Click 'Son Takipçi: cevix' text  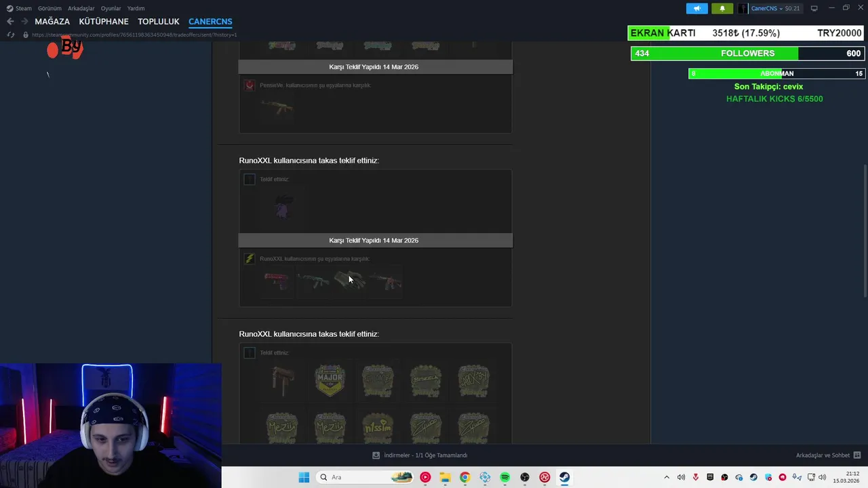(x=768, y=87)
